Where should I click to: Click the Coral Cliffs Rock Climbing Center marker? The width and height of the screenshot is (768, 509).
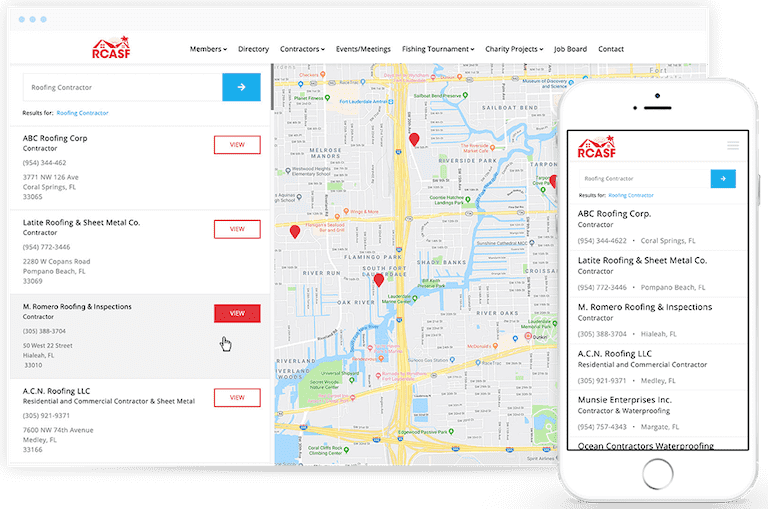click(x=346, y=450)
